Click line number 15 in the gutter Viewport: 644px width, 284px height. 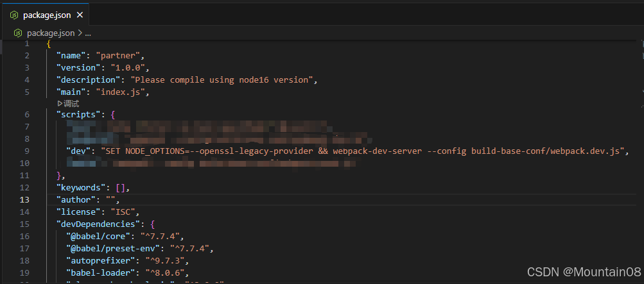[x=24, y=224]
